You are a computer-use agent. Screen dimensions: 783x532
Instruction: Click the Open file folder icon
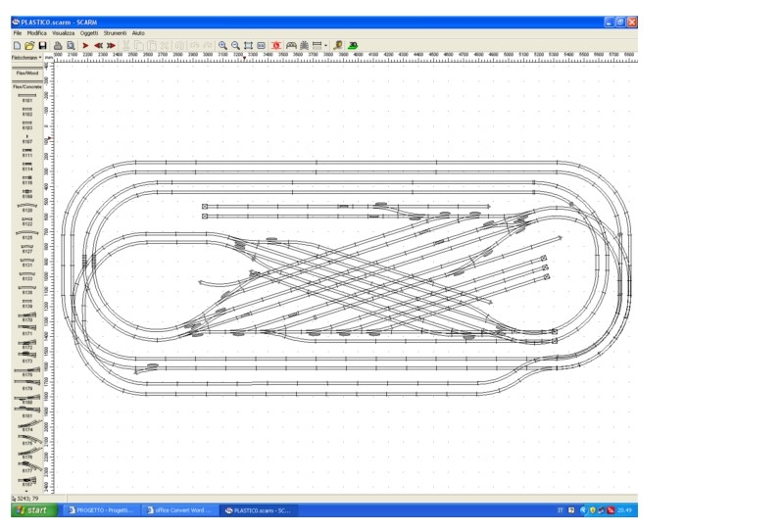pos(29,45)
